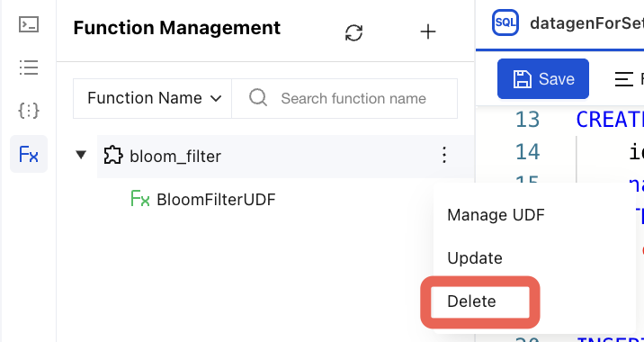Image resolution: width=644 pixels, height=342 pixels.
Task: Collapse the bloom_filter tree node
Action: coord(81,155)
